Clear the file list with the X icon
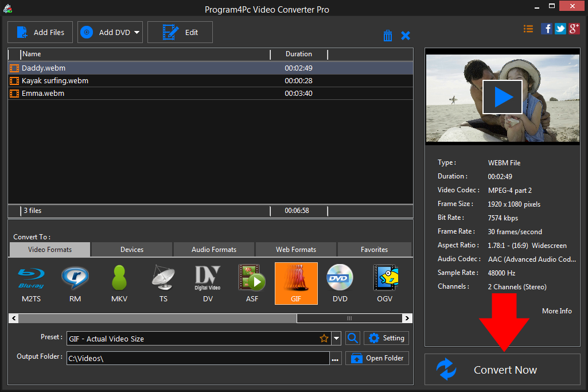The height and width of the screenshot is (392, 588). (x=406, y=35)
